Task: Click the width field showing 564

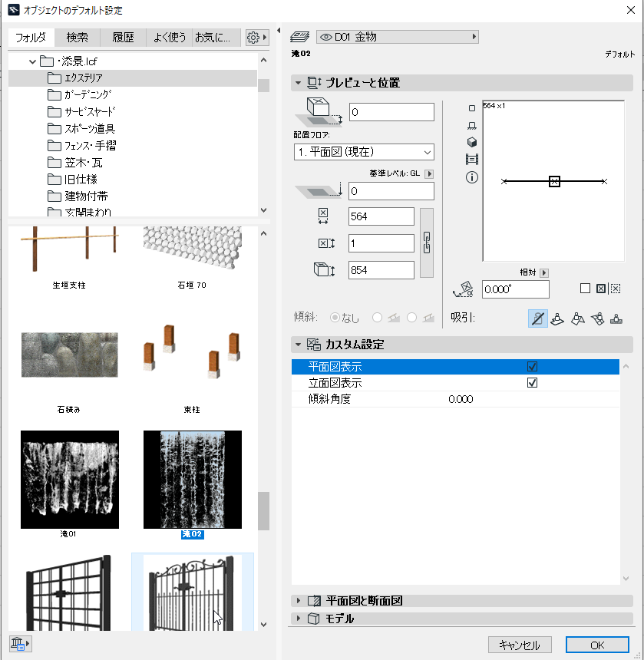Action: (x=381, y=216)
